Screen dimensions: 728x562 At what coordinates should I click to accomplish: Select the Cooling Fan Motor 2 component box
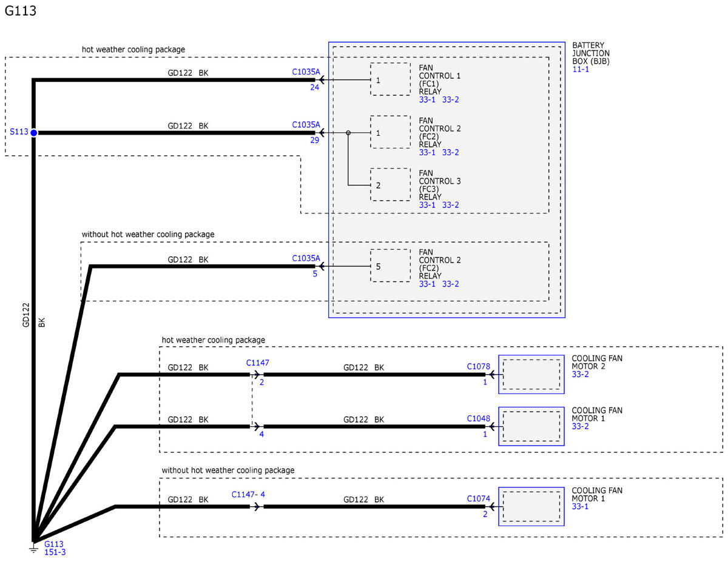coord(531,375)
